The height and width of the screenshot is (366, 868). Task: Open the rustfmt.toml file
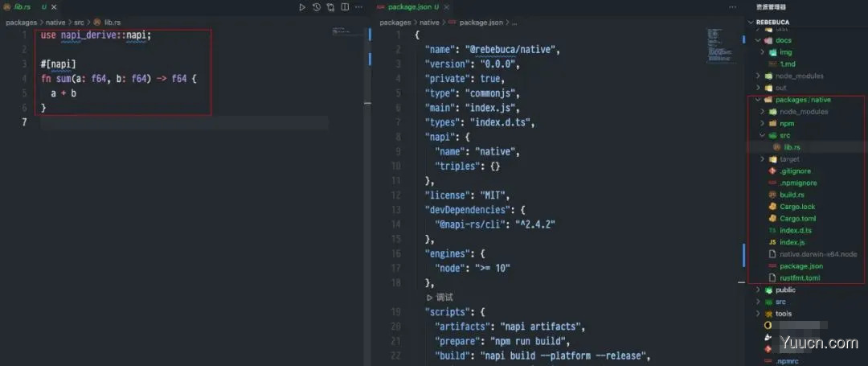pos(800,278)
